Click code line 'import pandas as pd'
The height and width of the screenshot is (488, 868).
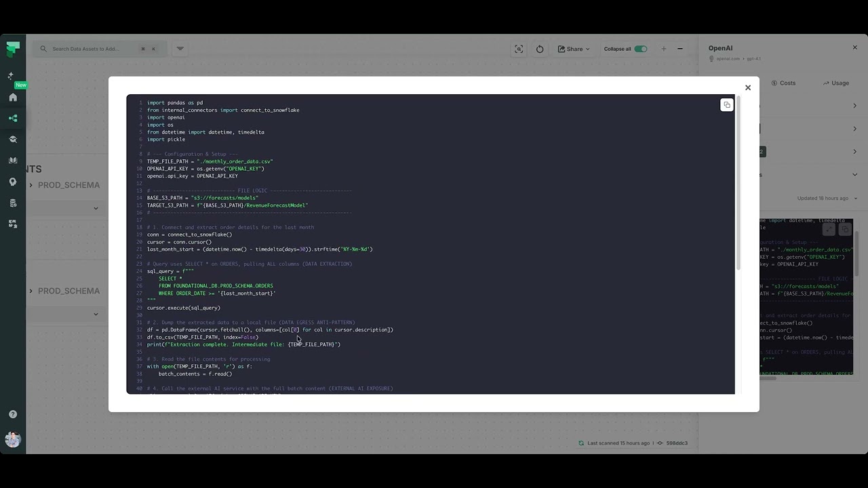pos(175,103)
